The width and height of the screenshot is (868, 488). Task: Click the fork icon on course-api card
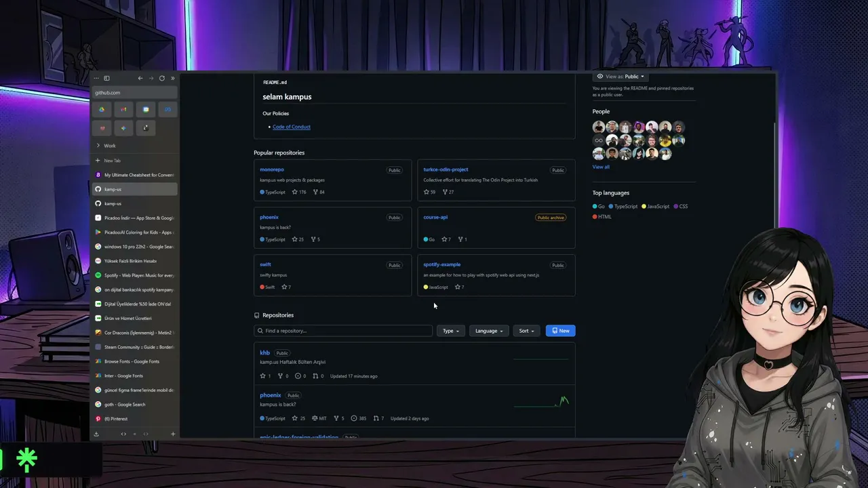[x=460, y=239]
